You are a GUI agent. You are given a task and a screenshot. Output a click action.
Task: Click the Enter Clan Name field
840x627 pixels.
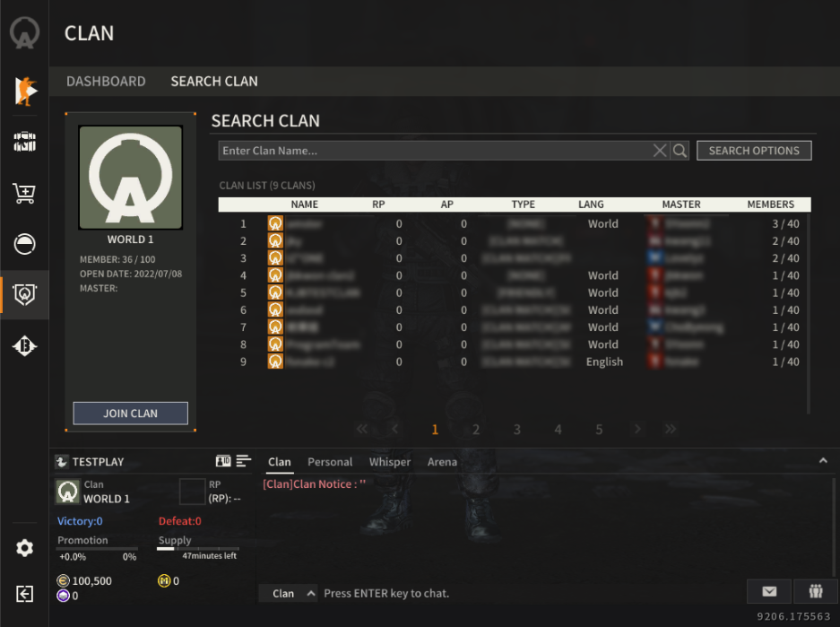point(434,151)
